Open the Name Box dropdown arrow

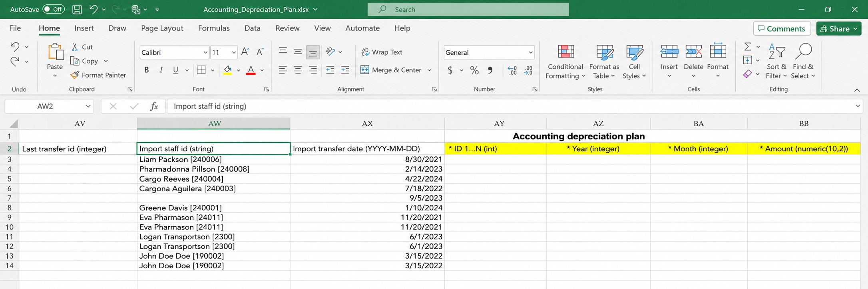tap(88, 106)
